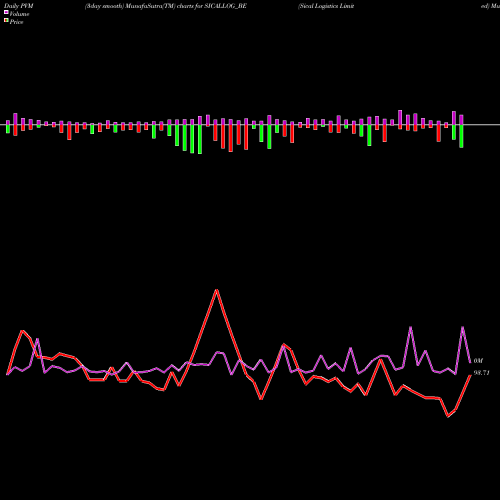The image size is (500, 500).
Task: Click the Price legend color swatch
Action: (x=6, y=20)
